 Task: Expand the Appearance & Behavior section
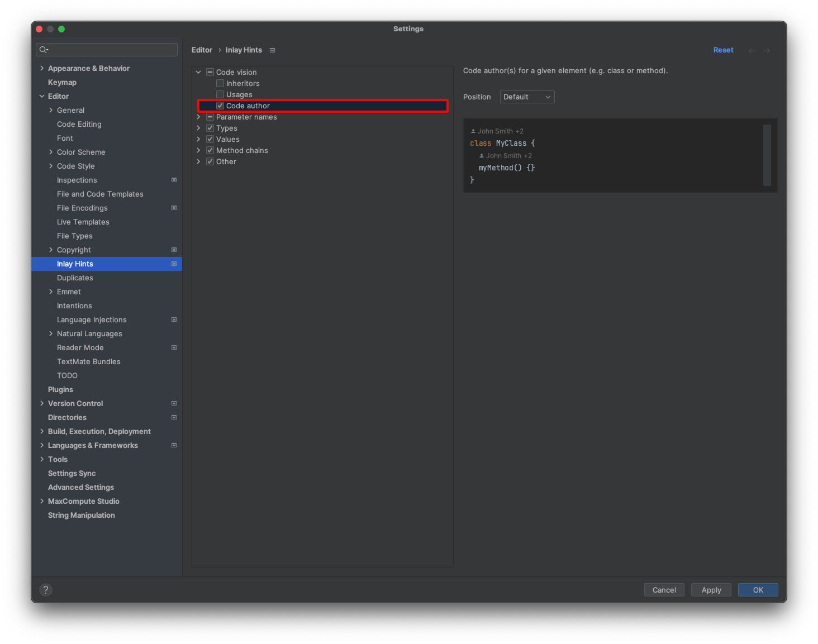click(x=42, y=68)
